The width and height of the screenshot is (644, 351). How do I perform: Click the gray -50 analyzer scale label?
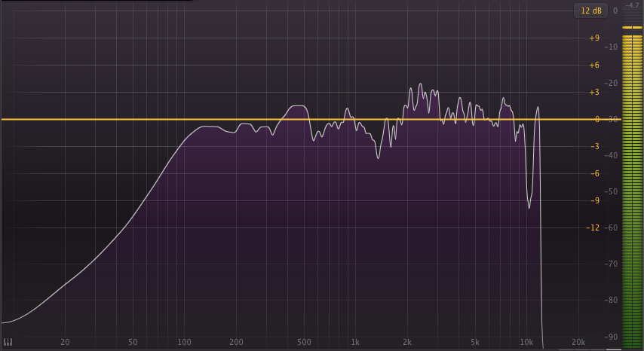point(611,191)
